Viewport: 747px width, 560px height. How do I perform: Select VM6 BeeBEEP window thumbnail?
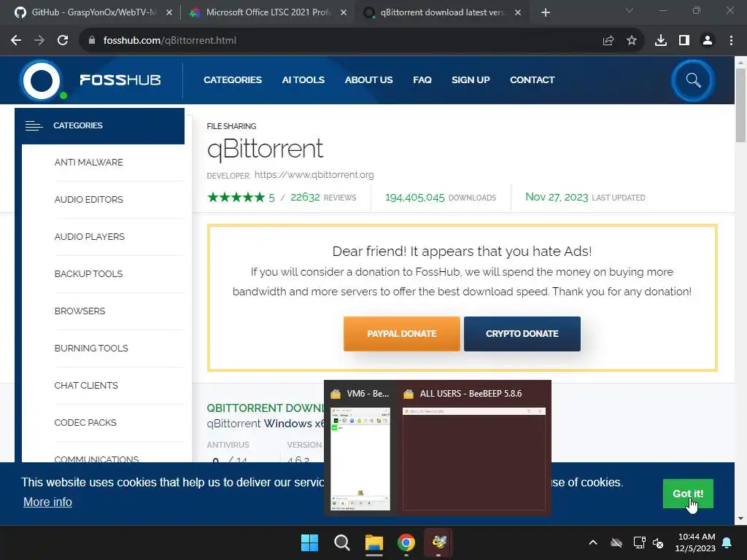[x=360, y=450]
